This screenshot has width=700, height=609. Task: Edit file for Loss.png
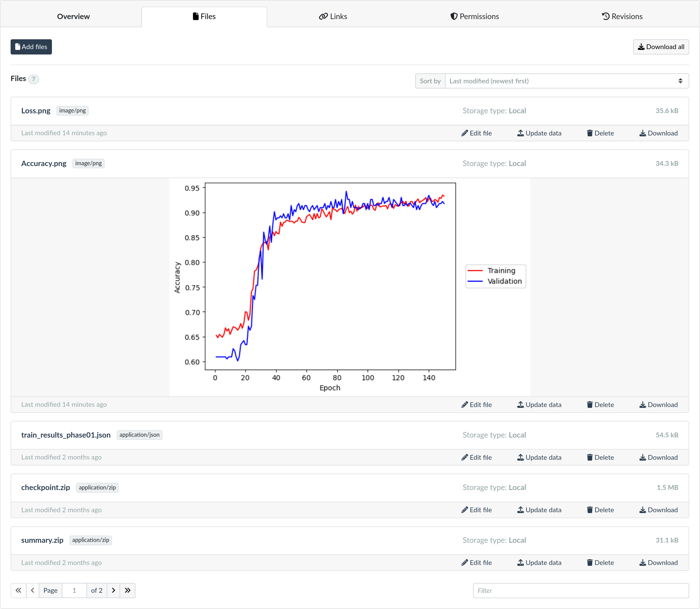(x=476, y=133)
